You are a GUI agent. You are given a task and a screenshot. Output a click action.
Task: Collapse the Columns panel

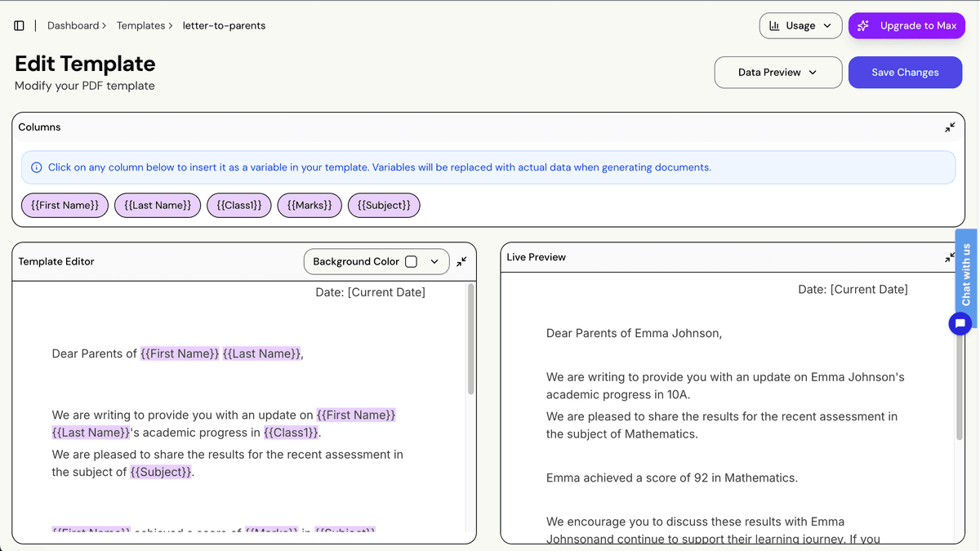pyautogui.click(x=949, y=127)
